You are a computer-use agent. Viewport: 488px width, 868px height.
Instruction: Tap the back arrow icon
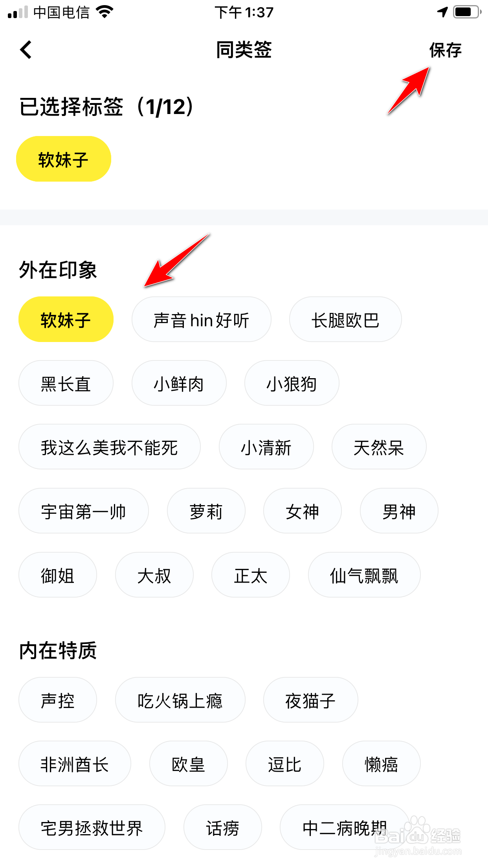click(x=26, y=50)
